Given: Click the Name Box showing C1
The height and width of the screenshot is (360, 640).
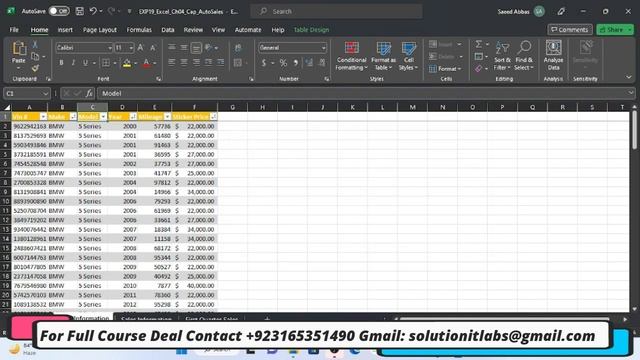Looking at the screenshot, I should pyautogui.click(x=27, y=93).
